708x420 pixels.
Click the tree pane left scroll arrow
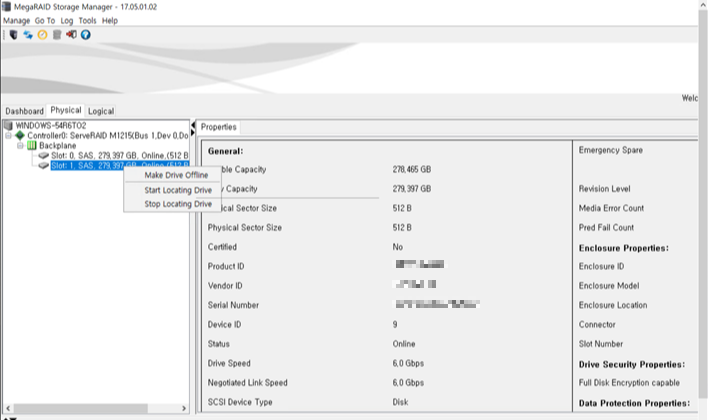coord(8,408)
